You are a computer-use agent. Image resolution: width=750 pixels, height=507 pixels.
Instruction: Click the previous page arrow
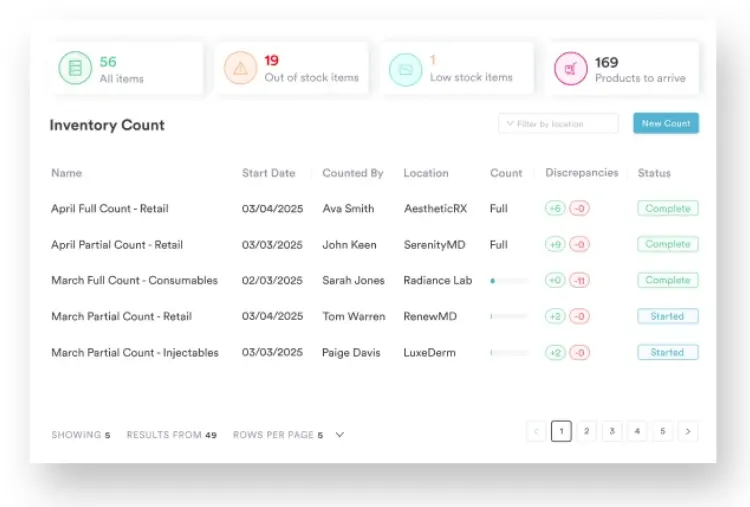tap(536, 431)
